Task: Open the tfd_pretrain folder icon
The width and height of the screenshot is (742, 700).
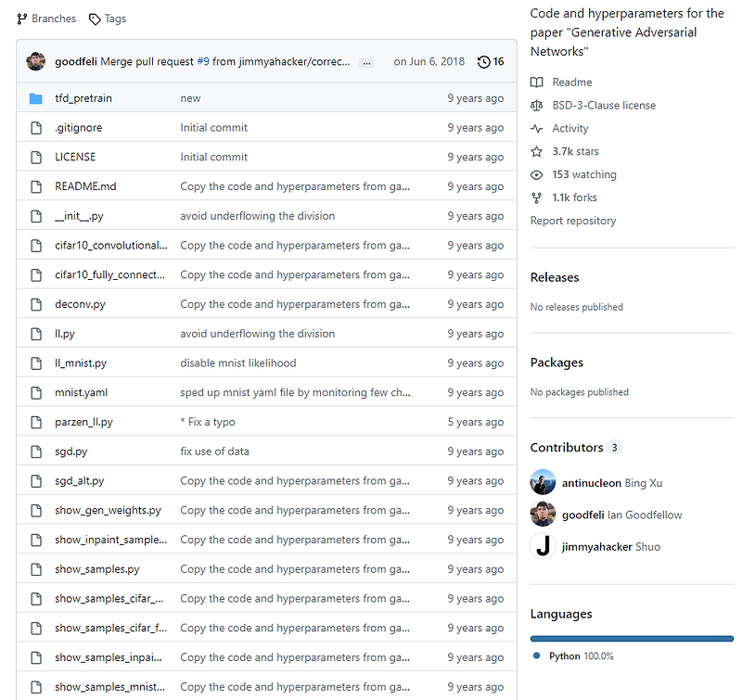Action: click(x=35, y=97)
